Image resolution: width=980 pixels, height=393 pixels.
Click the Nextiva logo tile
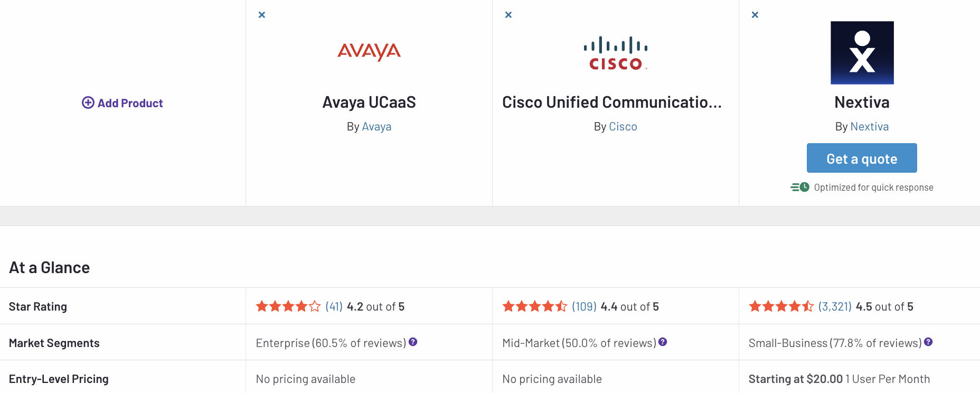tap(862, 53)
